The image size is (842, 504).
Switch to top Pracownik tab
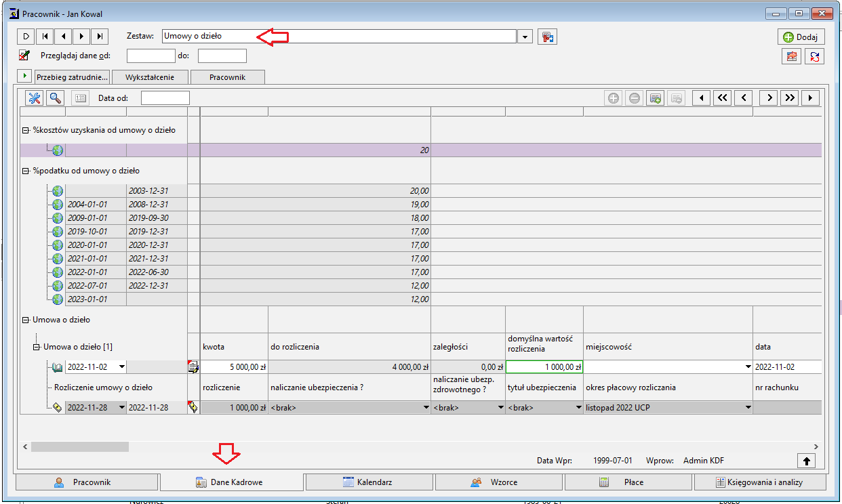coord(227,77)
